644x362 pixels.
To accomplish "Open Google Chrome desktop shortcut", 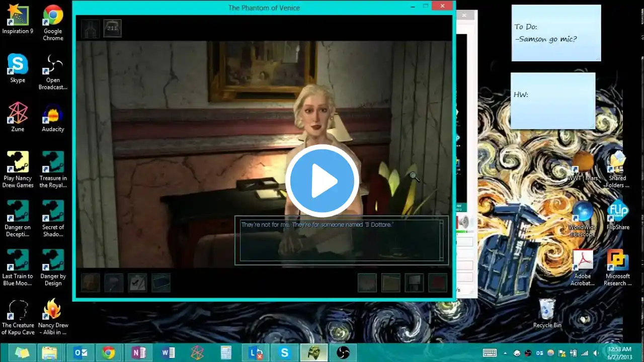I will 53,23.
